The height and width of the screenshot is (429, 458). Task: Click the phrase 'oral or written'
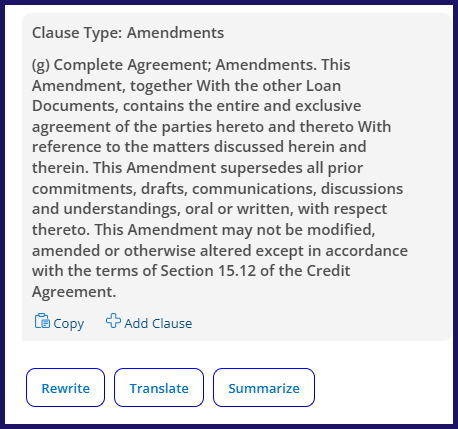(239, 209)
